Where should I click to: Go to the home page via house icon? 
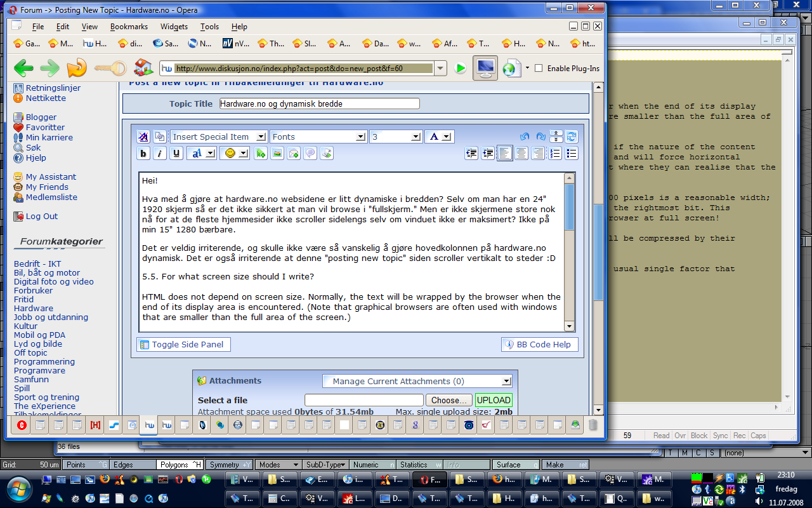[143, 67]
